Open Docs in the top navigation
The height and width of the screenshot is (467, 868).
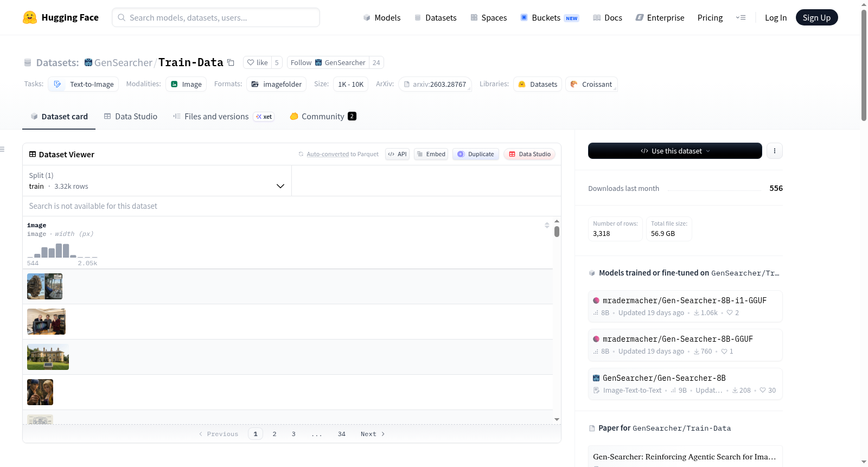(x=608, y=17)
